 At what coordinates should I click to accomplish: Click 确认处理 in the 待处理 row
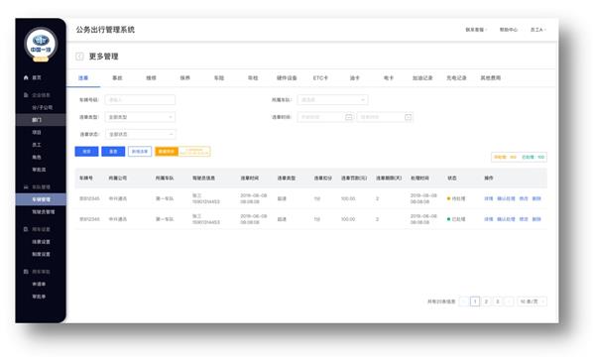[x=506, y=198]
